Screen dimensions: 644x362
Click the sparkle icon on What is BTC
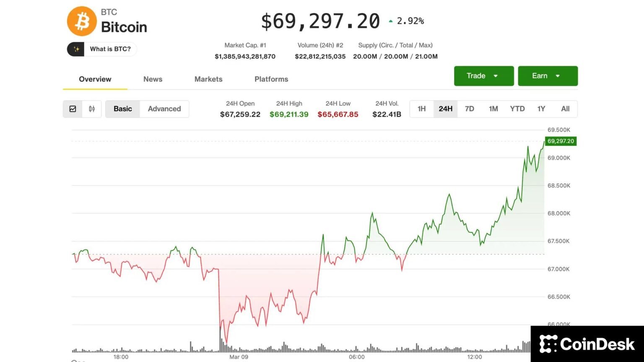(x=77, y=49)
